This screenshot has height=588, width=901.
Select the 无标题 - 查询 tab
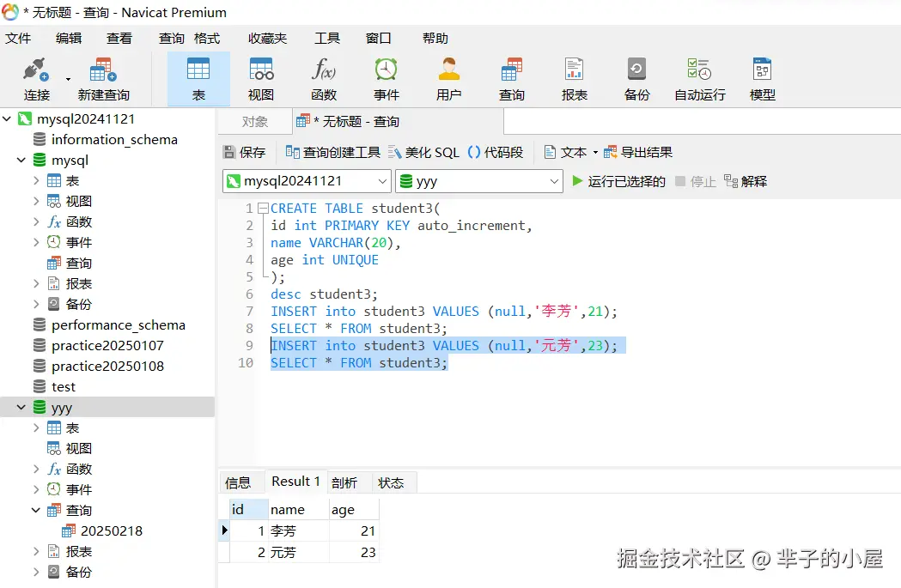click(399, 122)
